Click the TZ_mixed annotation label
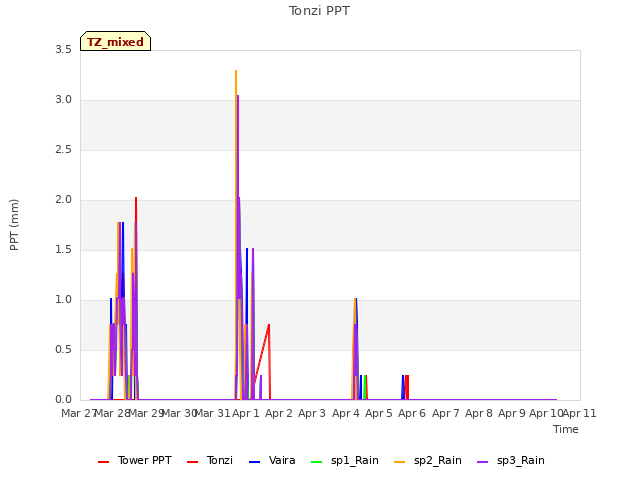640x480 pixels. click(116, 41)
